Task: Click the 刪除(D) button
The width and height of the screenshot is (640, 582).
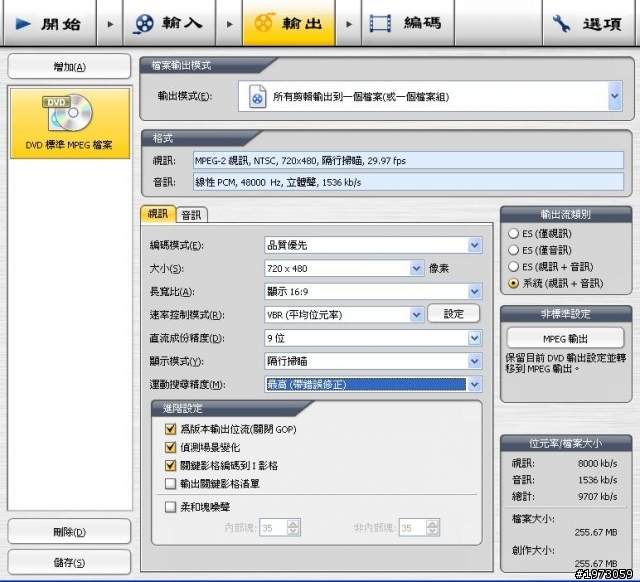Action: 69,531
